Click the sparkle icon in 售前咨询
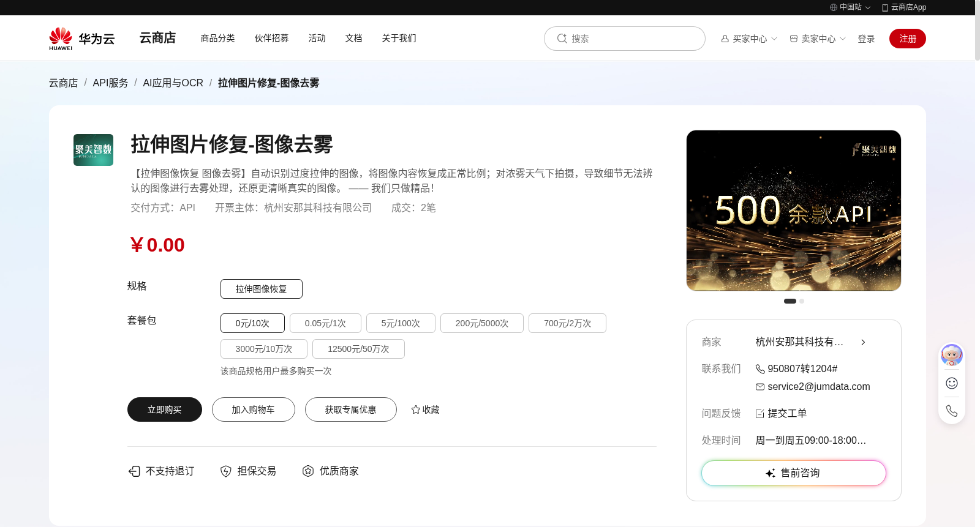The height and width of the screenshot is (527, 980). point(771,473)
